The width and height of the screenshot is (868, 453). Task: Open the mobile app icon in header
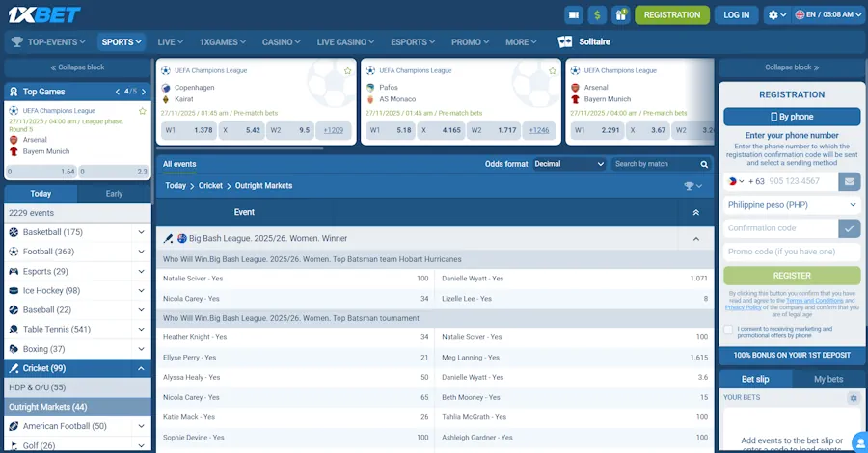[x=574, y=14]
